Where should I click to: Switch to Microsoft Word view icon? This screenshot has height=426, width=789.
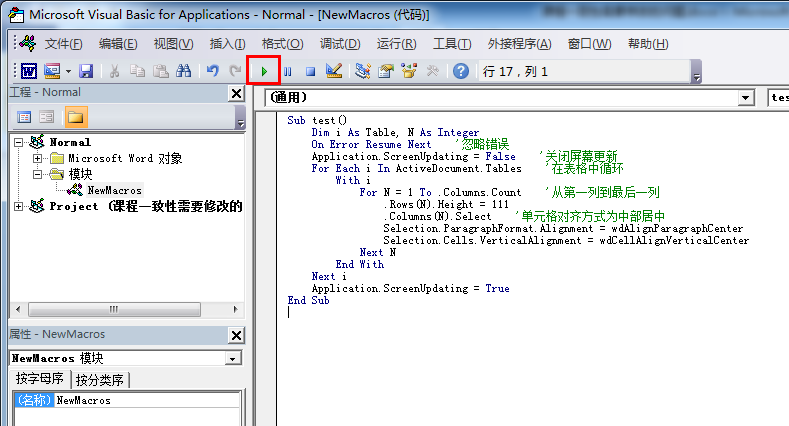tap(29, 71)
